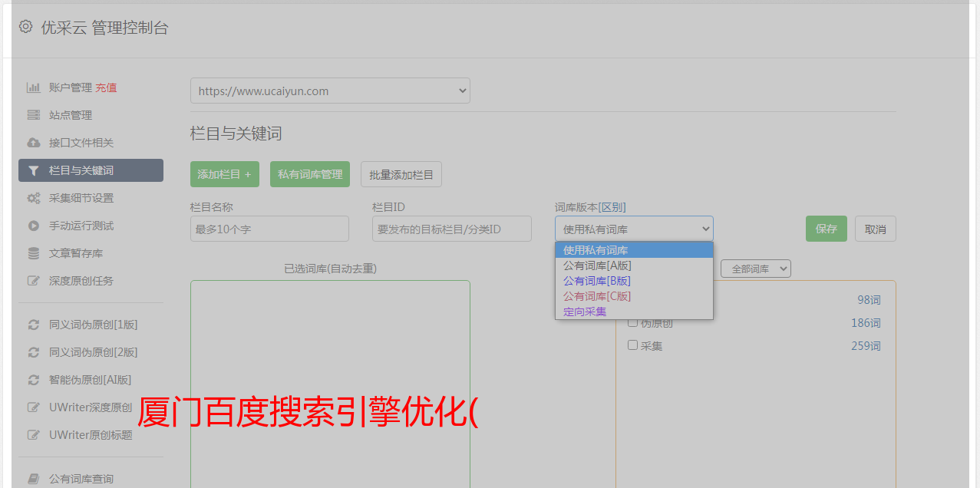Click the 私有词库管理 button
Screen dimensions: 980x488
[x=310, y=174]
